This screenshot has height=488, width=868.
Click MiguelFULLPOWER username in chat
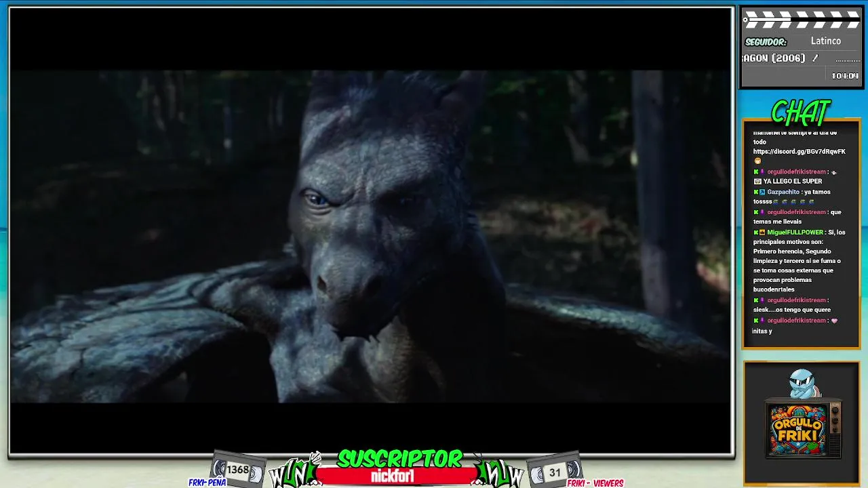tap(795, 232)
